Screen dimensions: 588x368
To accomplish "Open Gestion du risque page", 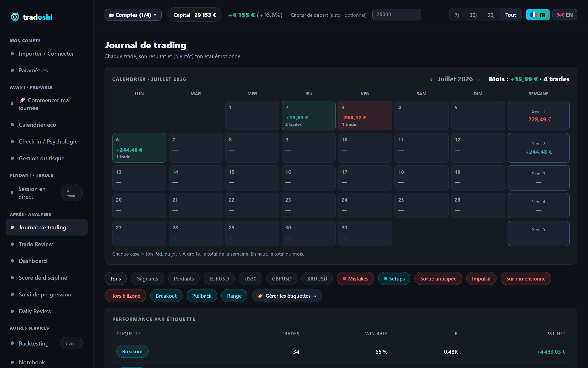I will point(47,158).
